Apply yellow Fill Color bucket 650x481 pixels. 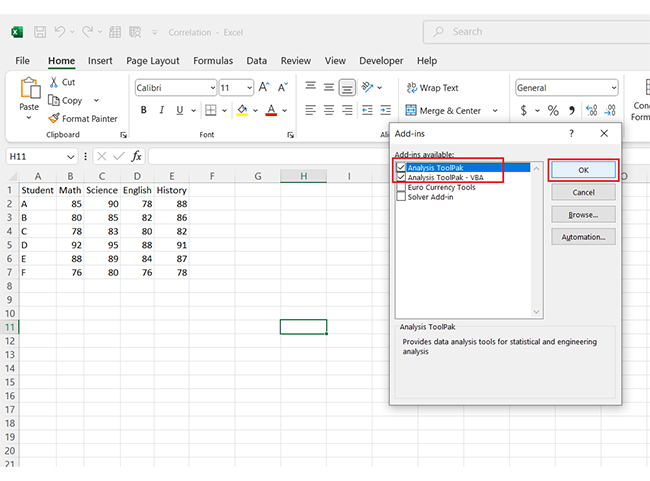click(242, 110)
